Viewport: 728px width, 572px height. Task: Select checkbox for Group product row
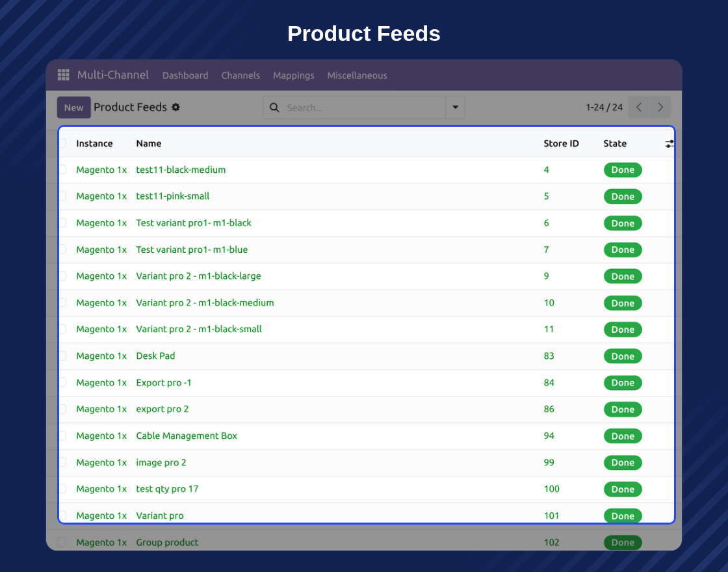pos(62,542)
